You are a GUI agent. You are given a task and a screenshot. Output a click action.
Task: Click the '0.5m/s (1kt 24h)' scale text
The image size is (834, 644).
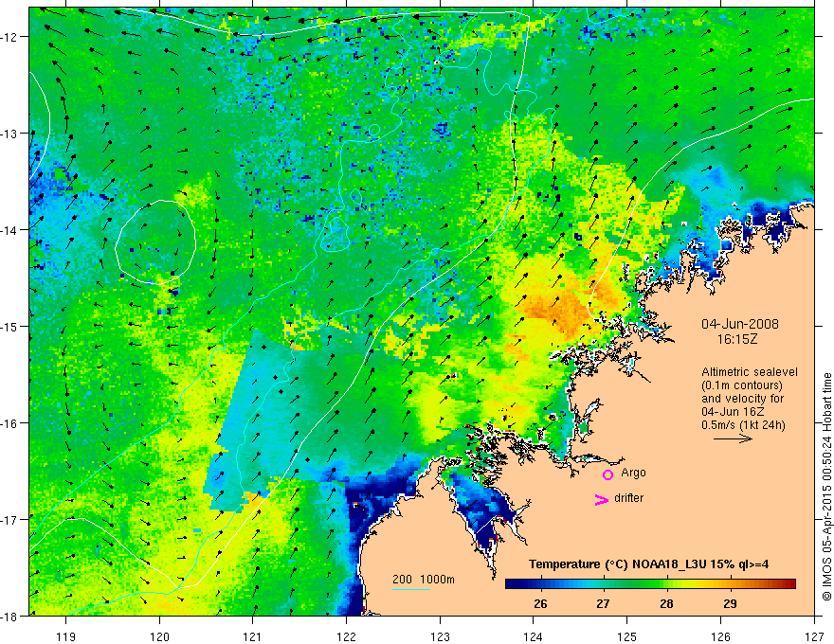(743, 425)
